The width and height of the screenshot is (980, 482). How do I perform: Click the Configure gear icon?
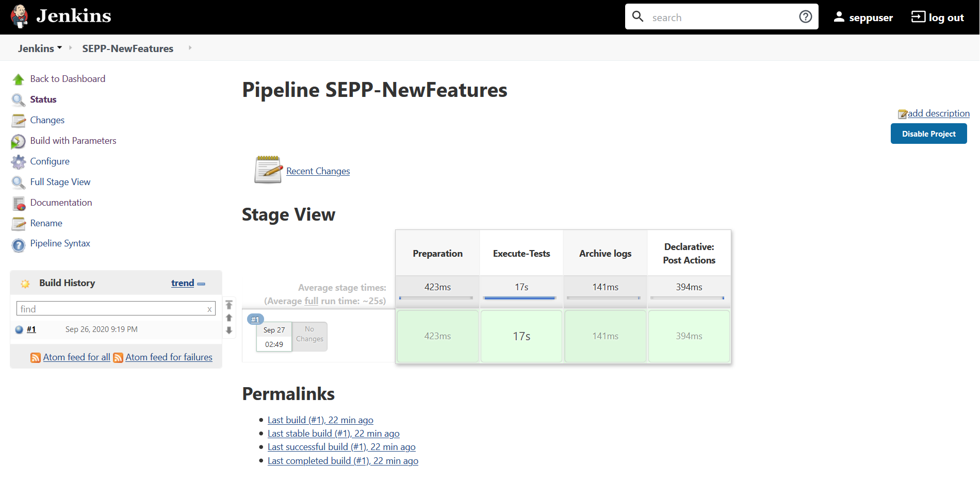[18, 162]
